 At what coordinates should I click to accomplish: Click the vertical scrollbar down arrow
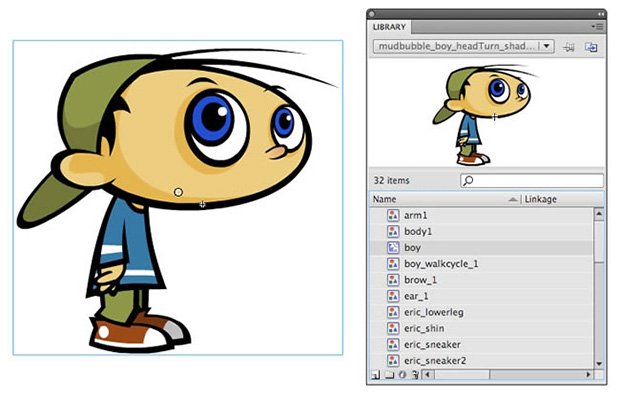tap(599, 364)
